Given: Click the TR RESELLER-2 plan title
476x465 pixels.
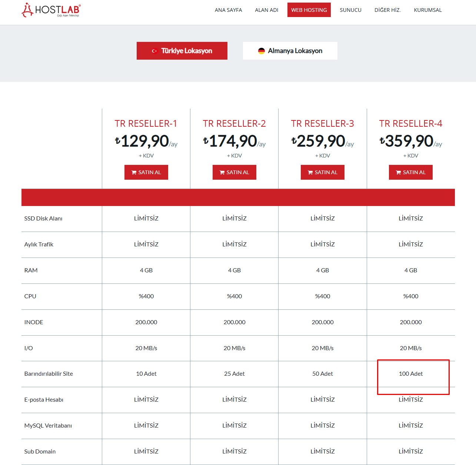Looking at the screenshot, I should [x=234, y=123].
